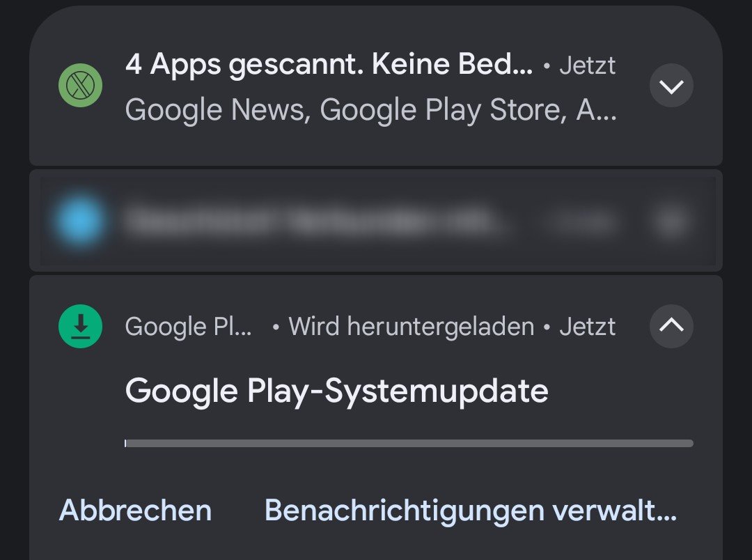This screenshot has height=560, width=752.
Task: Tap the blurred blue notification icon
Action: click(79, 221)
